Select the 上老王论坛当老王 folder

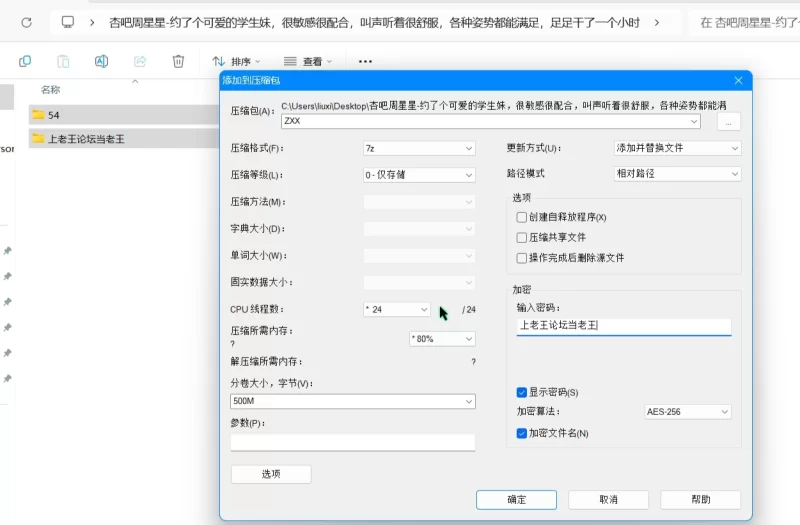[124, 138]
